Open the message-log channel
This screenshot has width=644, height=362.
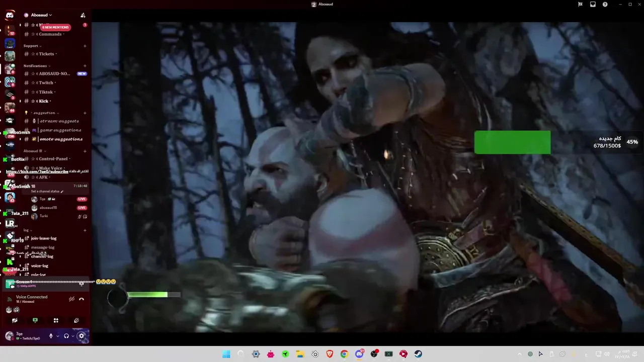pos(55,247)
